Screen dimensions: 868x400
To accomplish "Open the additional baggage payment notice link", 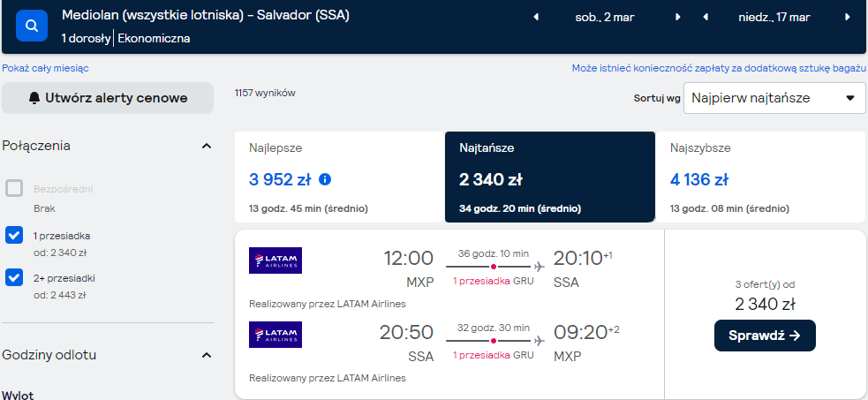I will click(719, 68).
